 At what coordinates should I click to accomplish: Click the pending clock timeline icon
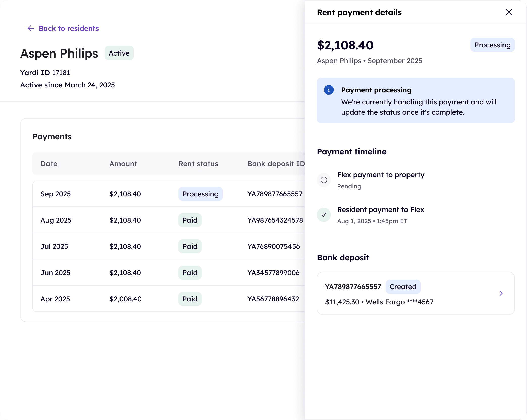324,180
